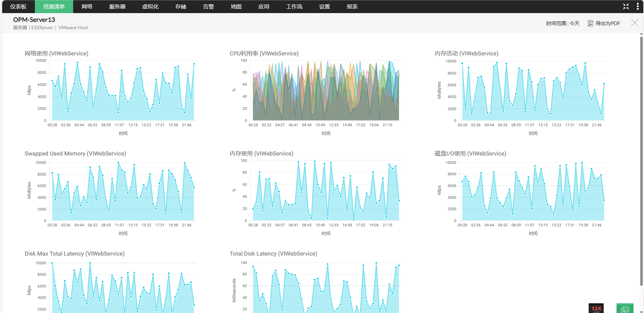The width and height of the screenshot is (644, 313).
Task: Open the 报表 reports tab
Action: 352,6
